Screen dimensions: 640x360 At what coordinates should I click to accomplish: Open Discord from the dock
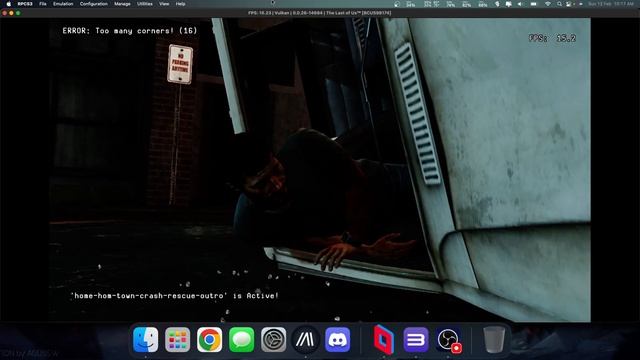(338, 340)
